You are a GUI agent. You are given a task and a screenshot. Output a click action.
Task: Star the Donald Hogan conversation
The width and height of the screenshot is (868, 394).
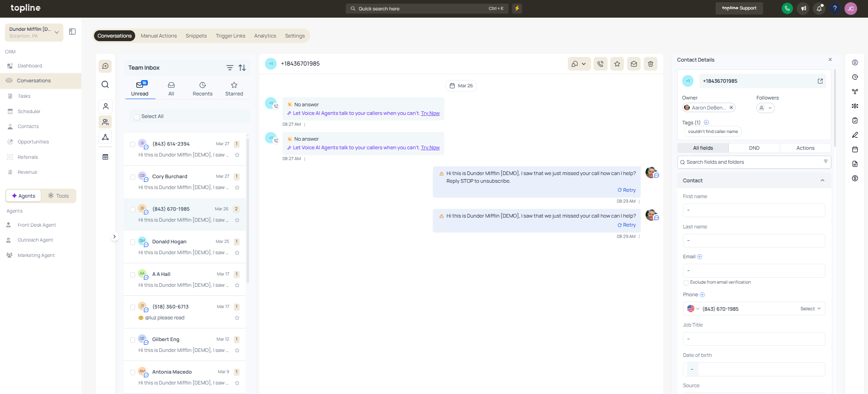(x=237, y=252)
